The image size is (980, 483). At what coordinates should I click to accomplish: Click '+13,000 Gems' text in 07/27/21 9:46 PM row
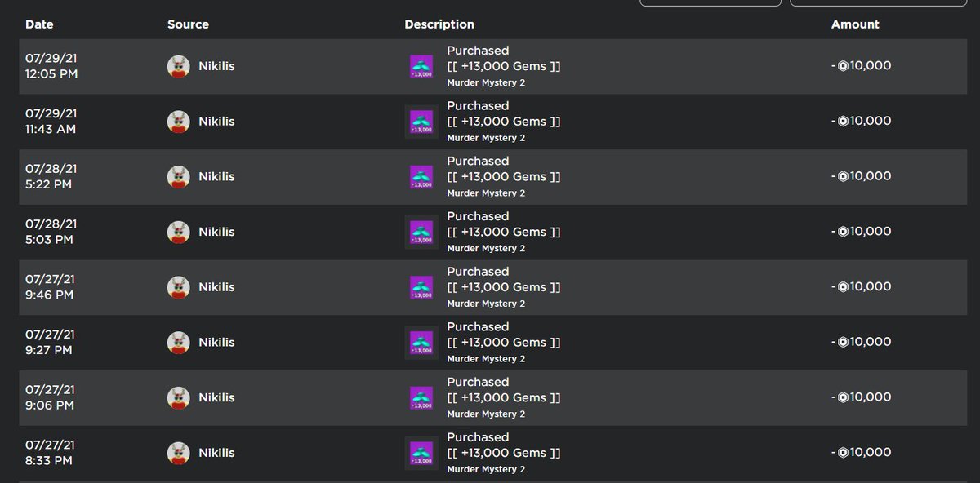pos(504,287)
